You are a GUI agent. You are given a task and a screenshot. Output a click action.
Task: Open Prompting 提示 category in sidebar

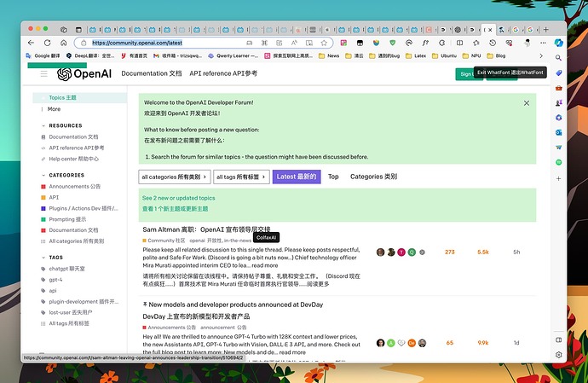click(67, 219)
